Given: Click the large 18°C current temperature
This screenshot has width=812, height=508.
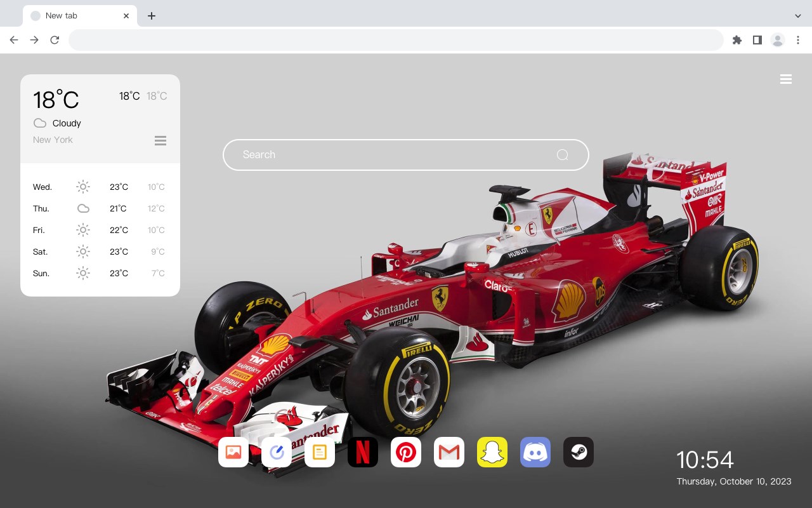Looking at the screenshot, I should pyautogui.click(x=56, y=100).
